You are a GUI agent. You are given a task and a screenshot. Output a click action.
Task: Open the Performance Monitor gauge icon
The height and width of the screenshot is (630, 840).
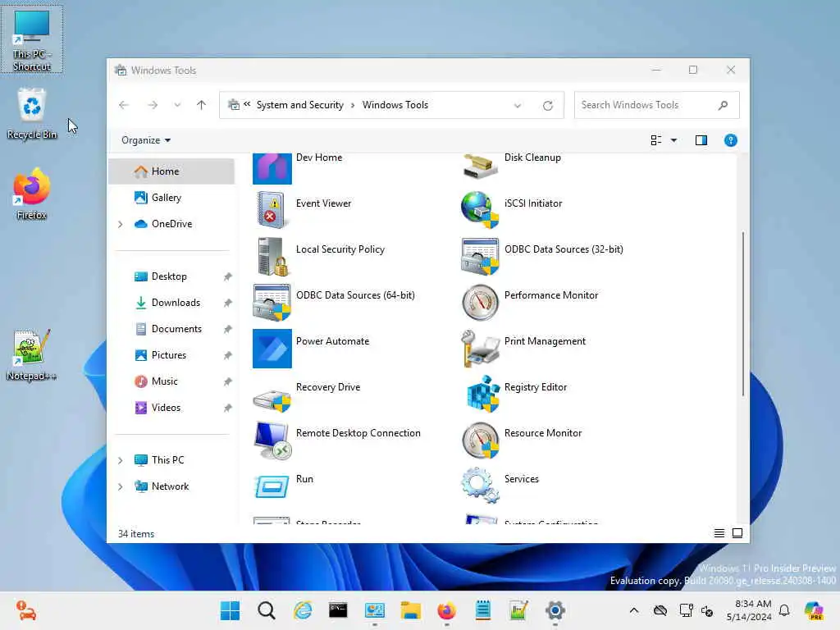(x=480, y=302)
